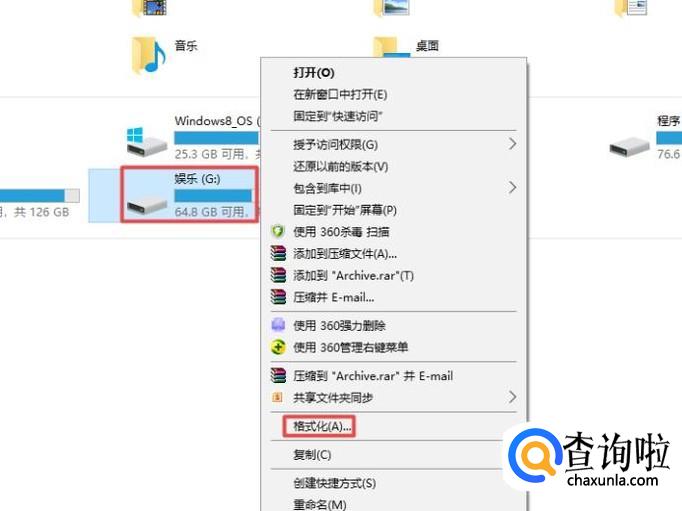Click the 360杀毒 shield scan icon
The height and width of the screenshot is (511, 682).
click(278, 231)
